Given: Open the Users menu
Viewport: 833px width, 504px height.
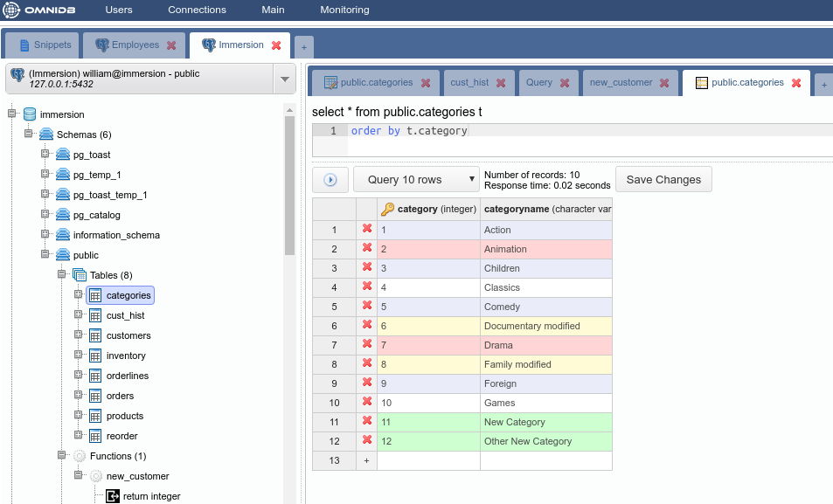Looking at the screenshot, I should 119,10.
